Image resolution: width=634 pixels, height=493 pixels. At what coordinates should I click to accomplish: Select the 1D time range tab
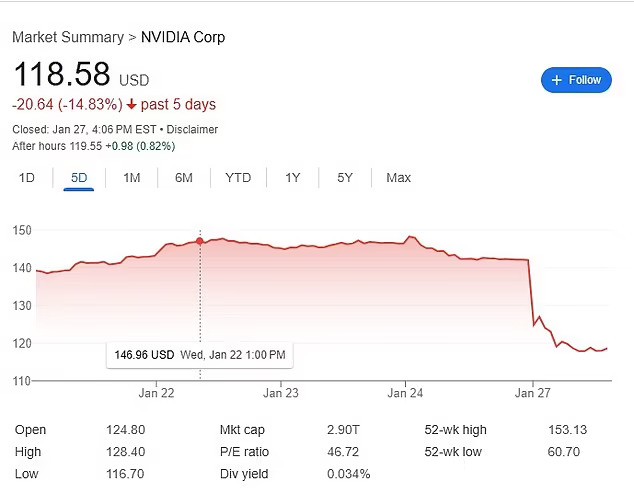point(27,178)
